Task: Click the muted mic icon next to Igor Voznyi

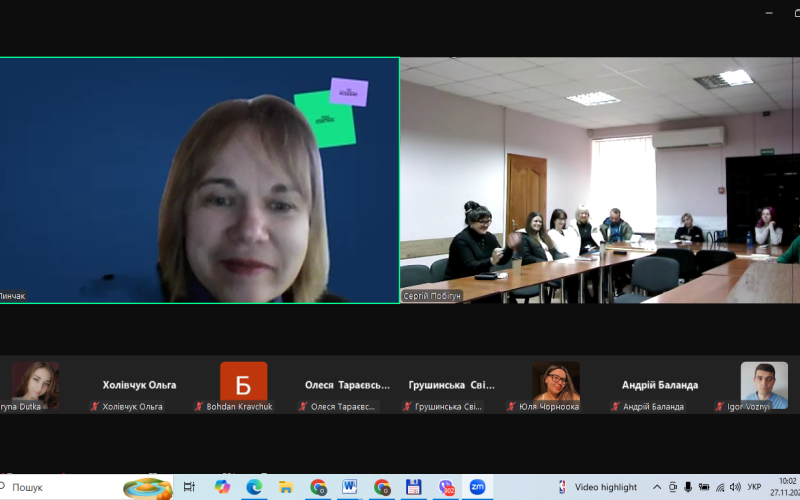Action: pyautogui.click(x=719, y=407)
